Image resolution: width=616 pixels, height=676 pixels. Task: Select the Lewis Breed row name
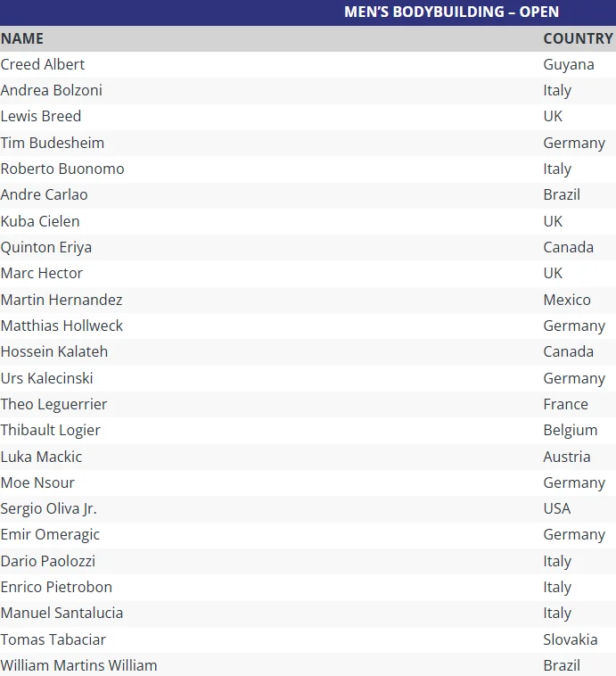coord(41,116)
